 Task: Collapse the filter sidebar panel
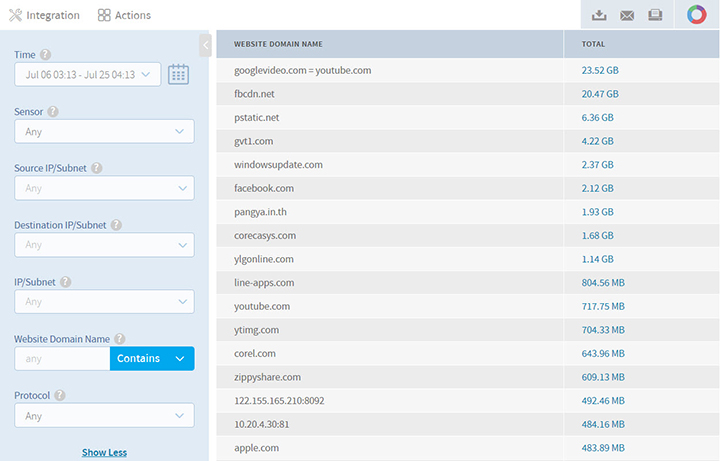coord(205,45)
